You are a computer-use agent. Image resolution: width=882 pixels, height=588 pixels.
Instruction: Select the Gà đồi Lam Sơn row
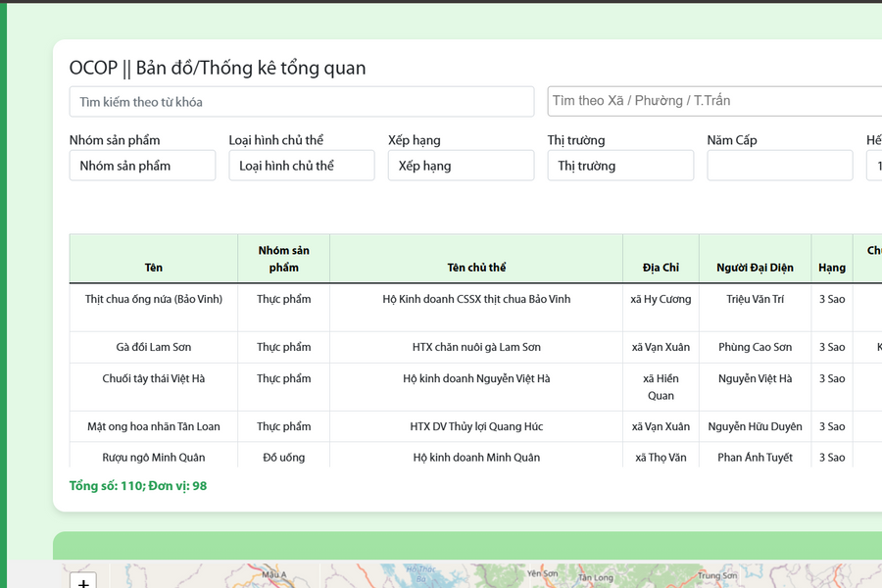pyautogui.click(x=152, y=347)
